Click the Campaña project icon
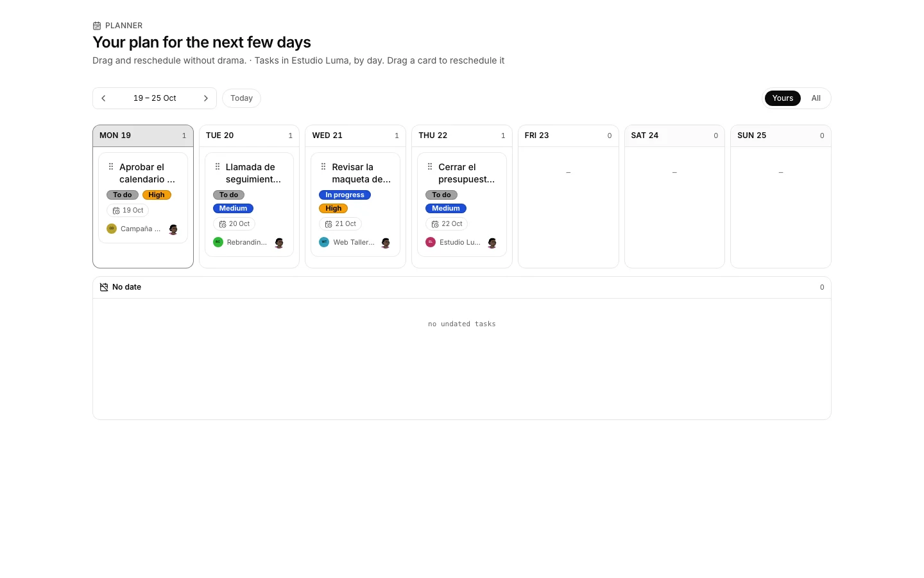This screenshot has height=578, width=924. pyautogui.click(x=112, y=229)
